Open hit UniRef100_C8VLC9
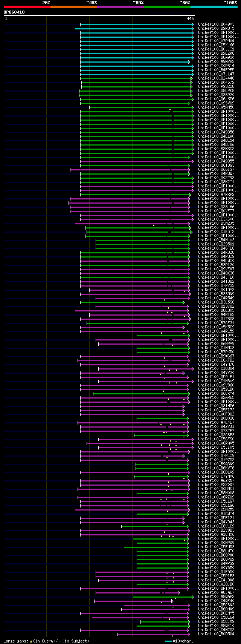 [216, 526]
